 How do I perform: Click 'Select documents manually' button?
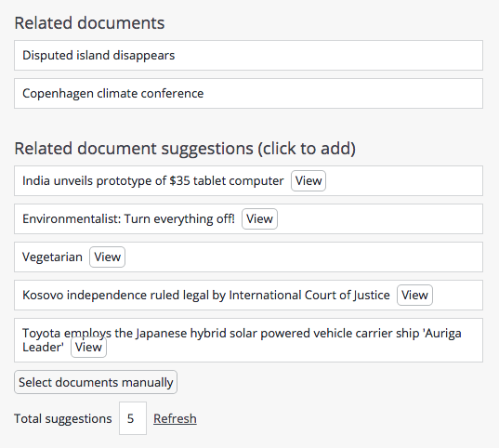[x=96, y=382]
